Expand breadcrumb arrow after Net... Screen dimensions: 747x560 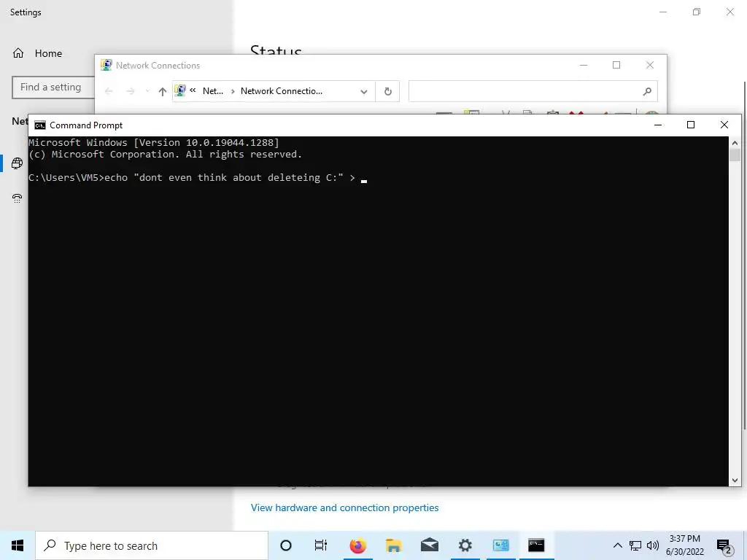pyautogui.click(x=233, y=91)
